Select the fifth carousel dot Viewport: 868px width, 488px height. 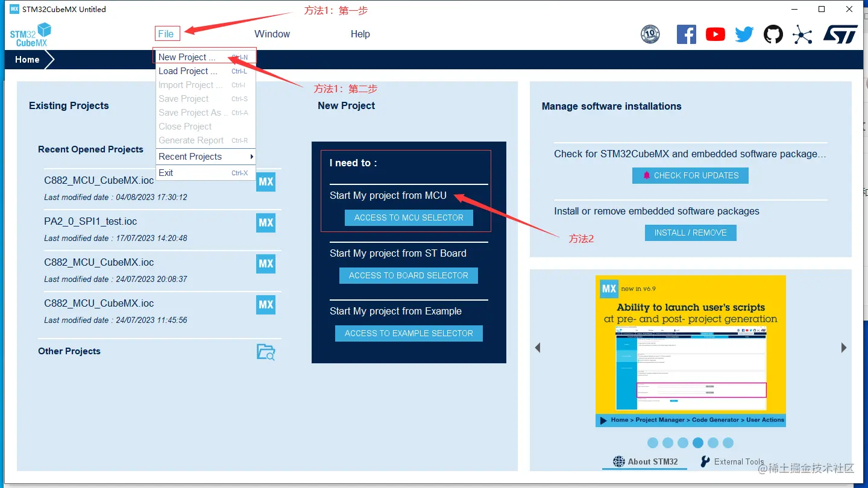713,443
